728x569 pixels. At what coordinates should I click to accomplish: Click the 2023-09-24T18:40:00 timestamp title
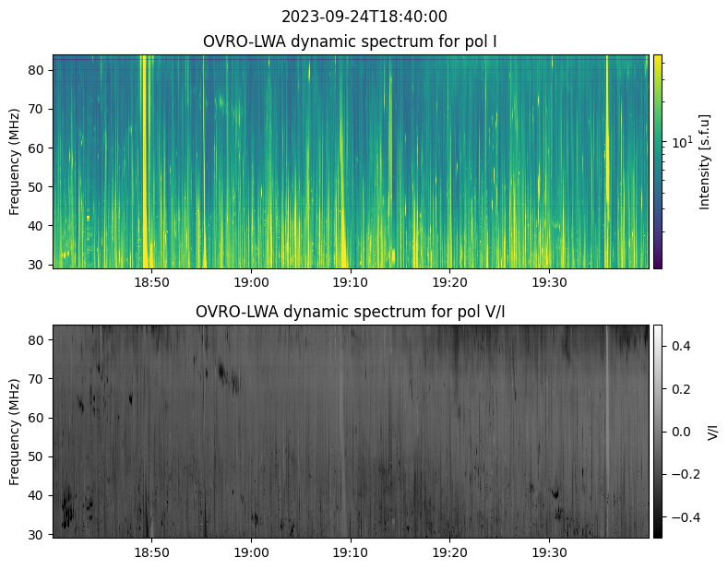click(x=364, y=17)
